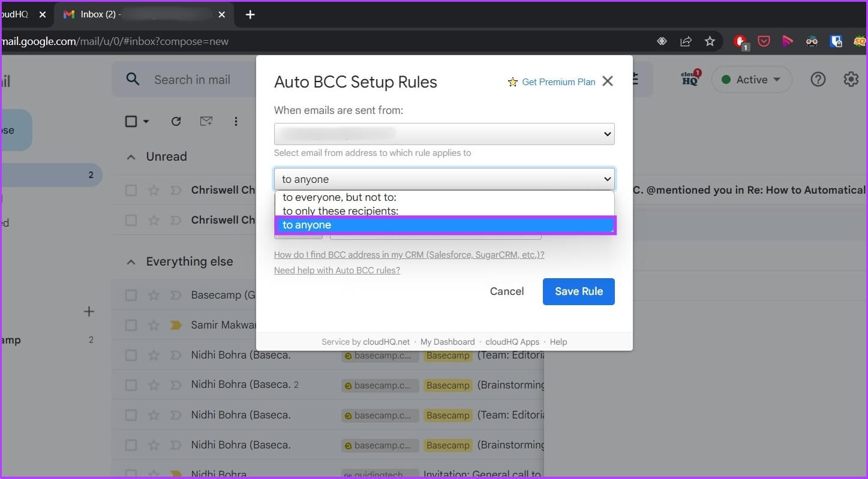
Task: Open the cloudHQ.net service link
Action: (x=386, y=342)
